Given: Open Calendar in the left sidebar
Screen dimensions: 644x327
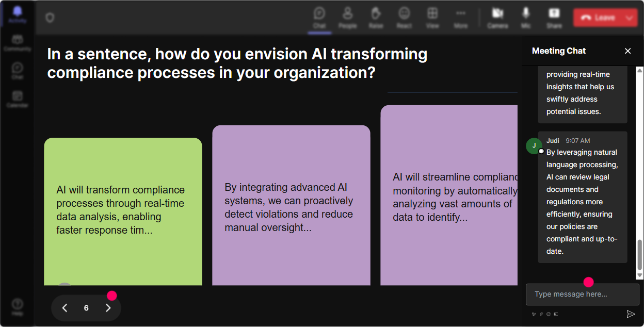Looking at the screenshot, I should click(18, 99).
